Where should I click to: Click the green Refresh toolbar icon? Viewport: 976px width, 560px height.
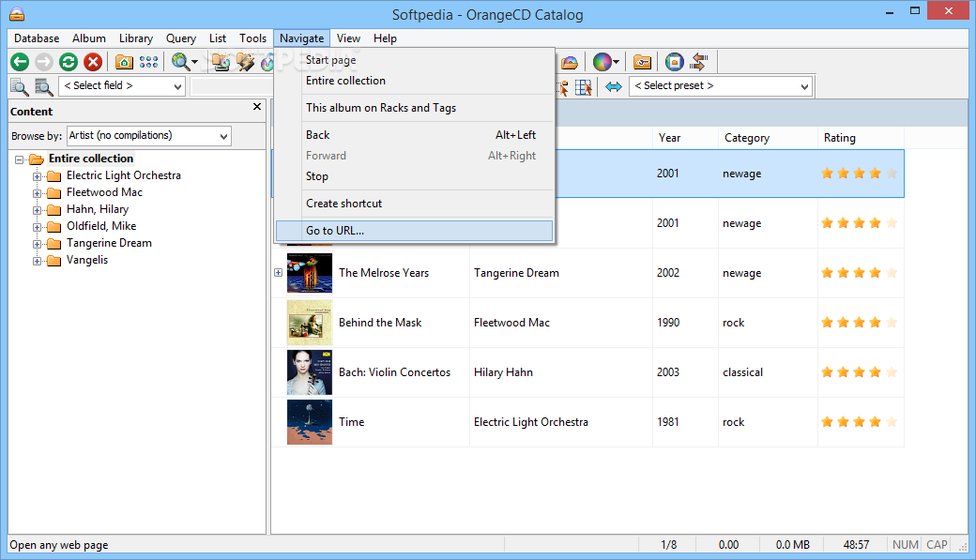(69, 62)
